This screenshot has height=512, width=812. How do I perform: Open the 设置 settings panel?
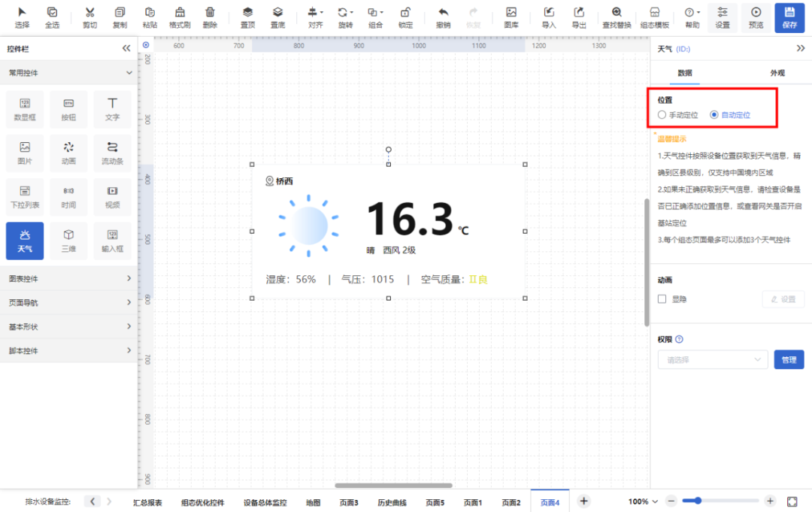723,17
